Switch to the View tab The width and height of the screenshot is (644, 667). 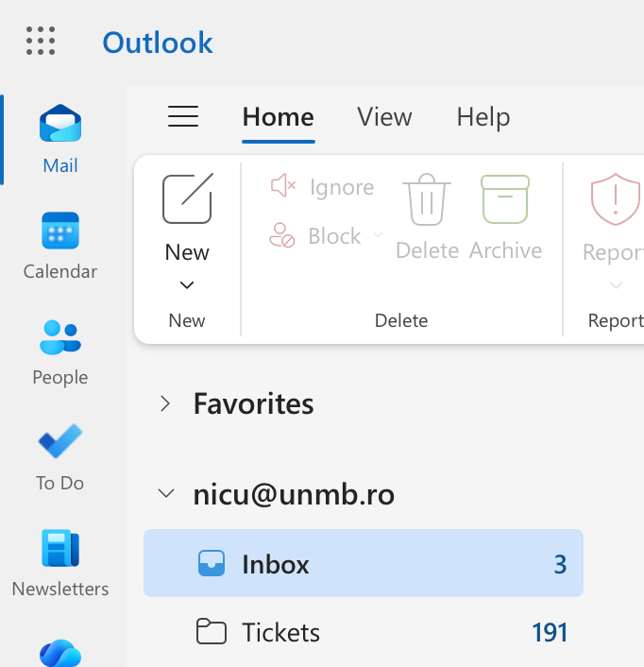[384, 117]
